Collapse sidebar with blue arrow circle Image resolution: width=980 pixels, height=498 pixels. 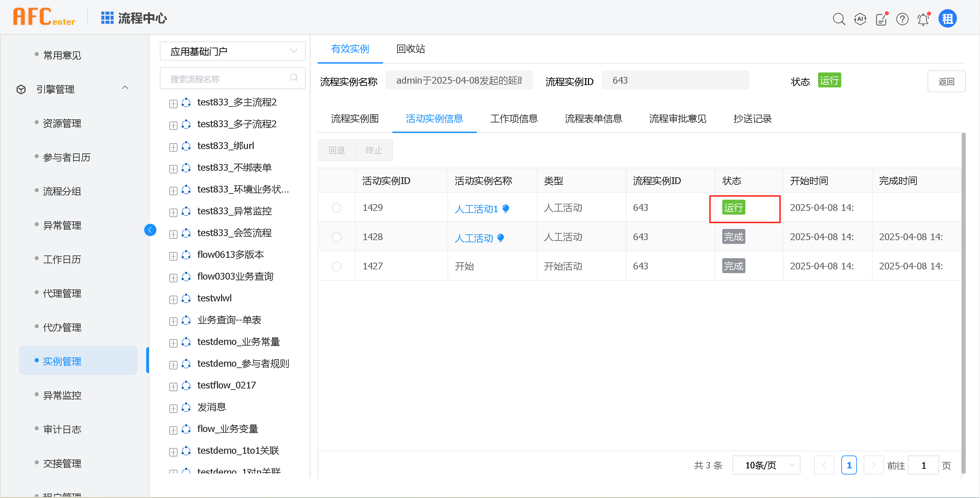(150, 230)
